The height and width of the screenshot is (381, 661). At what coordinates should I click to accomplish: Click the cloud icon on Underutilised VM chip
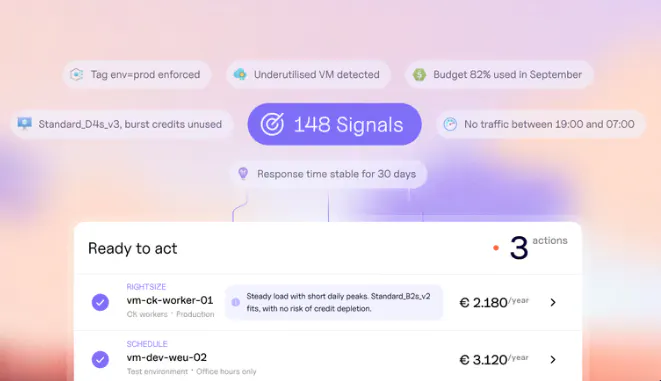(240, 75)
